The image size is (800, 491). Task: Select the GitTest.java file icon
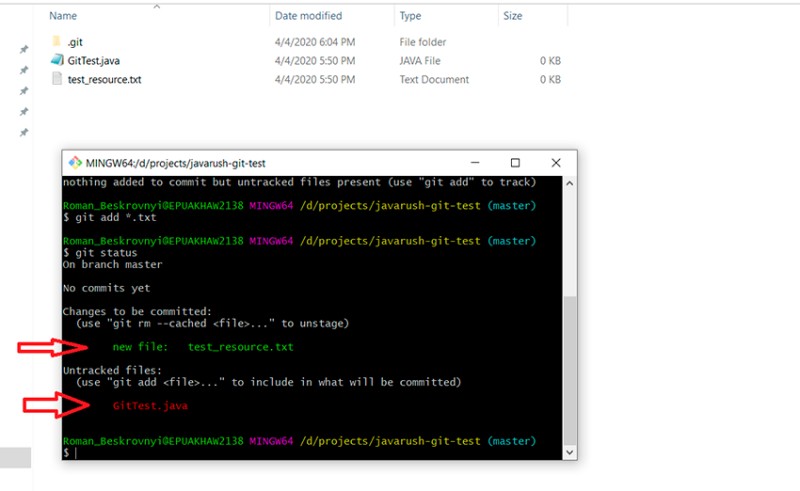pos(57,60)
